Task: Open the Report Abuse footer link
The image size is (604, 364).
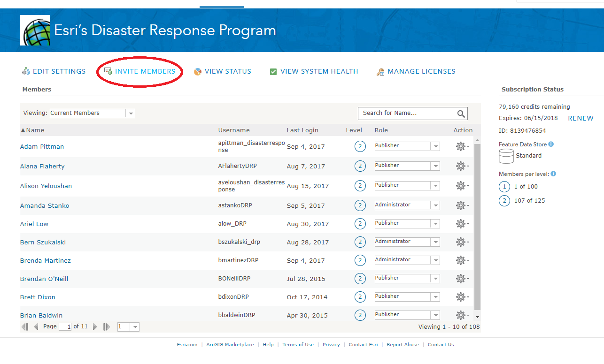Action: coord(403,344)
